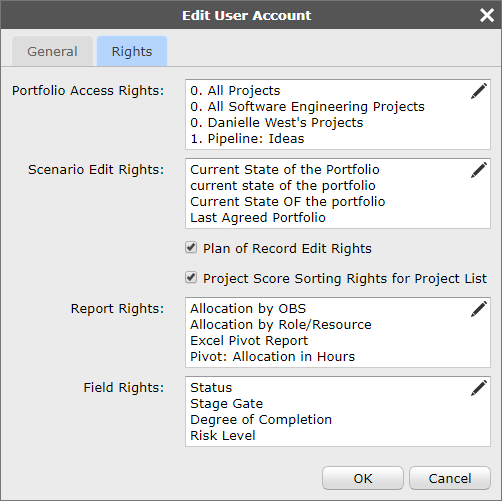Select '1. Pipeline: Ideas' portfolio entry
Viewport: 502px width, 501px height.
pos(247,139)
